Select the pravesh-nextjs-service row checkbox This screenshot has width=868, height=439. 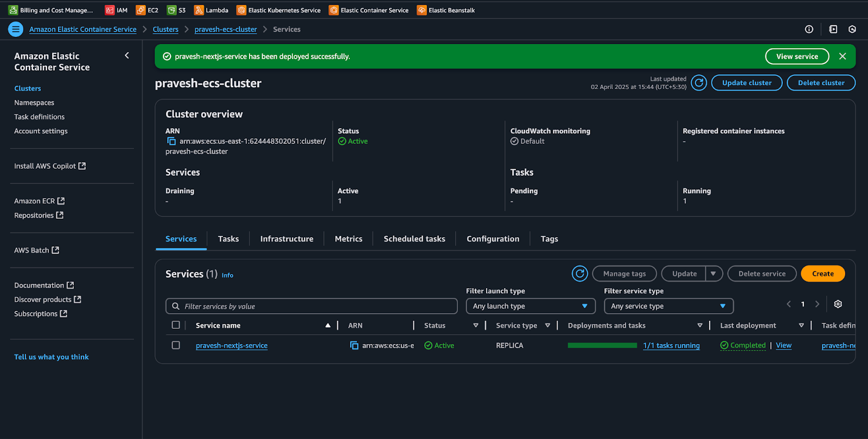pos(176,345)
